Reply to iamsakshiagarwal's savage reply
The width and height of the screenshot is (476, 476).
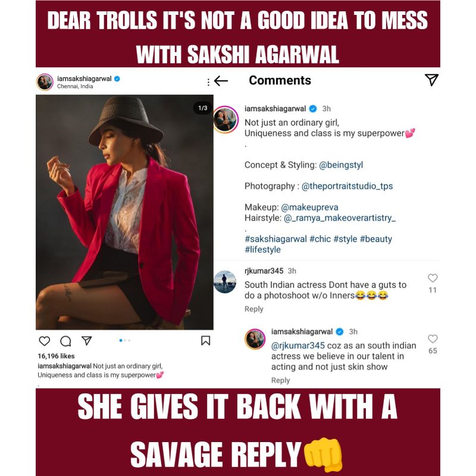tap(280, 380)
